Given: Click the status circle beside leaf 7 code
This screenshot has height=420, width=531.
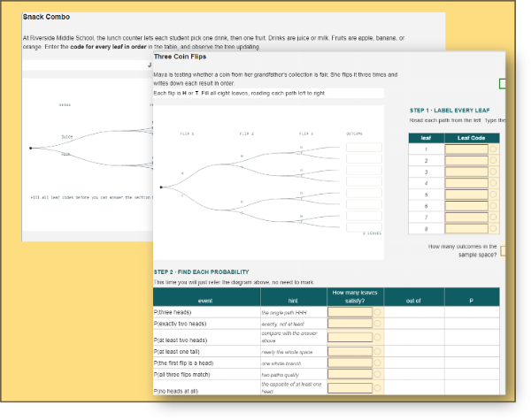Looking at the screenshot, I should [494, 217].
